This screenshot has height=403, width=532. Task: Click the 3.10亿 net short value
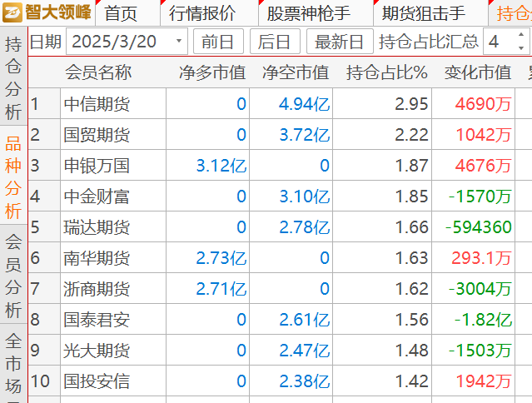(x=305, y=197)
